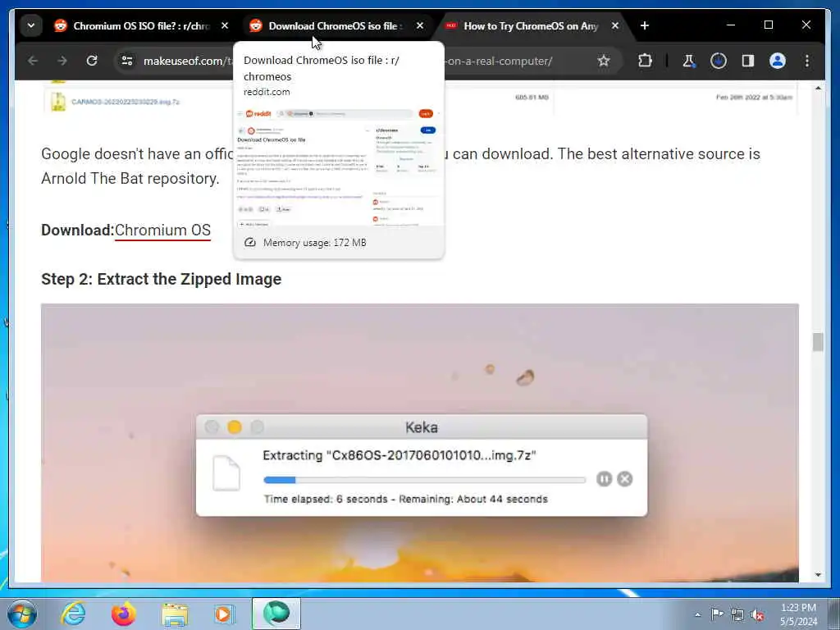Launch Firefox from taskbar
This screenshot has width=840, height=630.
(x=124, y=614)
